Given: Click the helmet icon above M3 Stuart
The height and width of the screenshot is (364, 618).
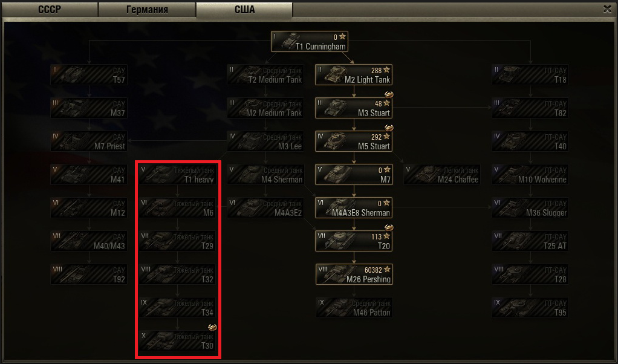Looking at the screenshot, I should tap(389, 94).
